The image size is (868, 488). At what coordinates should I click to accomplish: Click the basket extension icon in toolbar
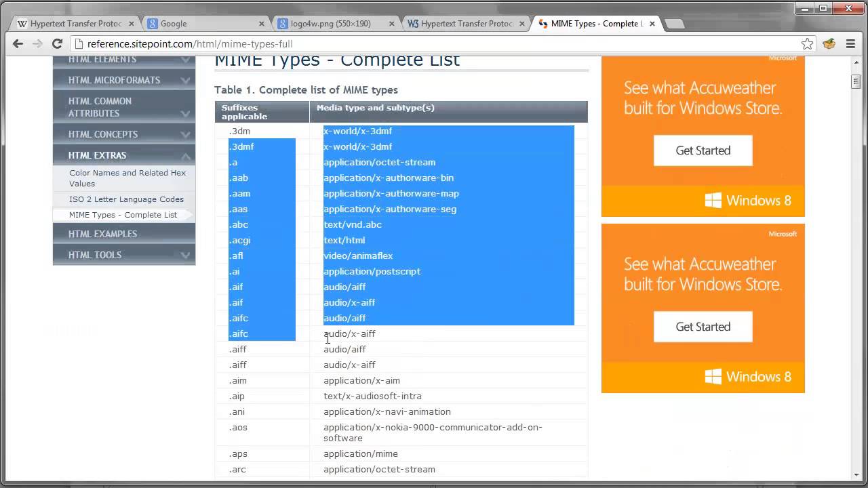[829, 43]
